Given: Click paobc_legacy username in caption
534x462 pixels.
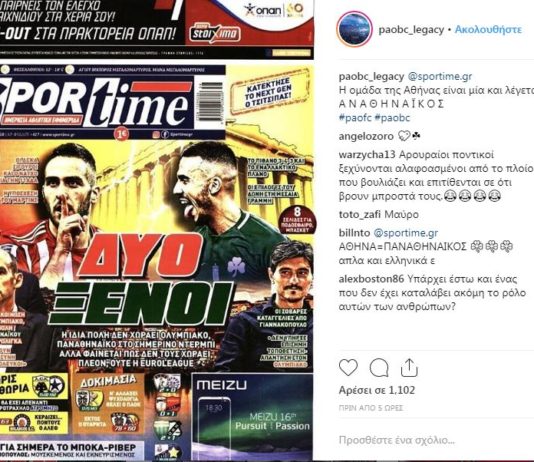Looking at the screenshot, I should pos(371,77).
